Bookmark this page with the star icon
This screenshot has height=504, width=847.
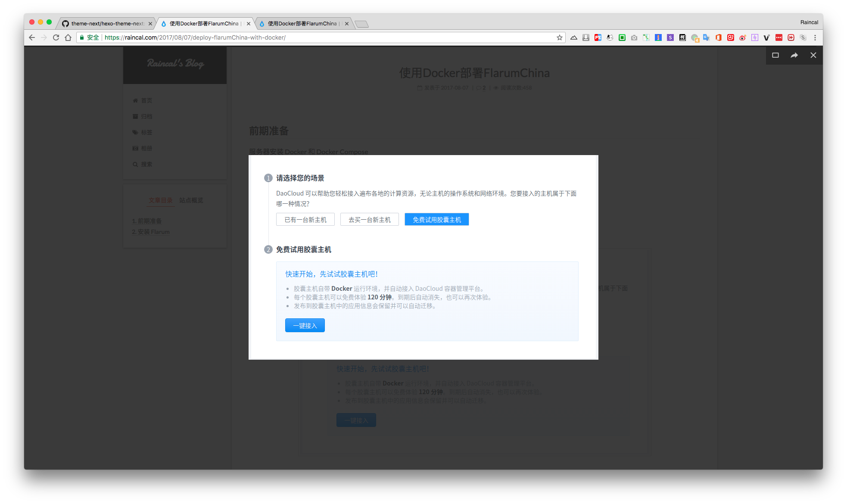coord(560,37)
